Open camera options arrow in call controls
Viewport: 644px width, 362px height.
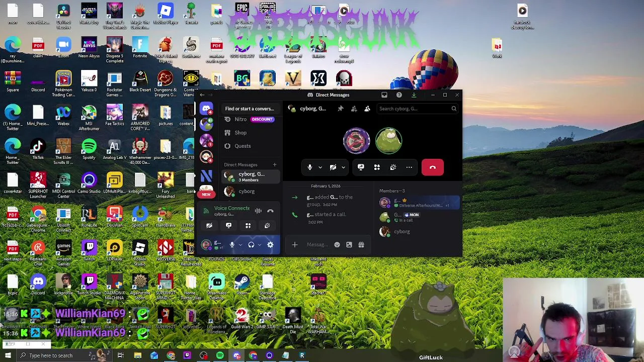click(x=343, y=167)
